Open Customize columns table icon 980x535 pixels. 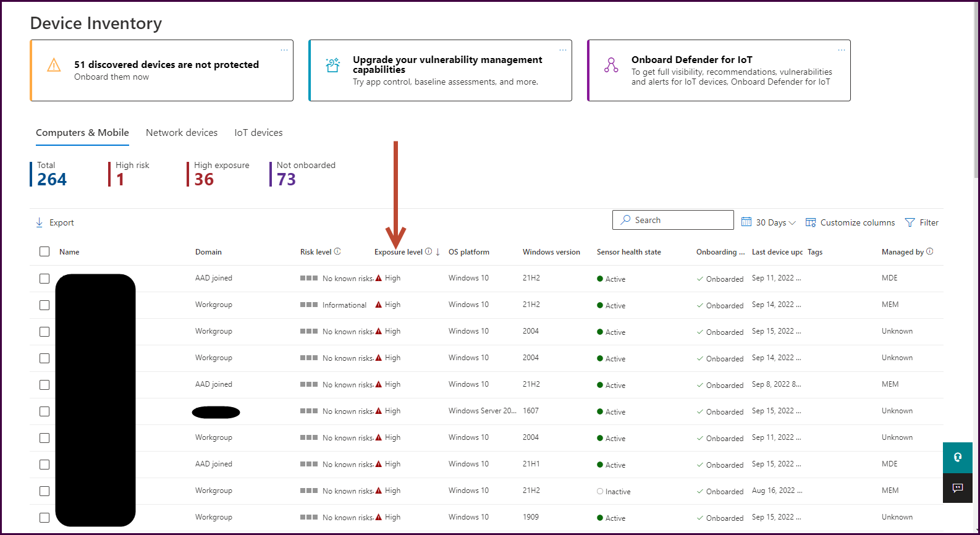point(811,222)
